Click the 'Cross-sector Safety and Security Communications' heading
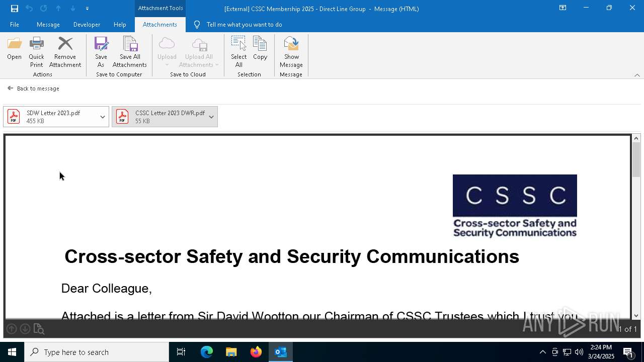The image size is (644, 362). point(292,256)
